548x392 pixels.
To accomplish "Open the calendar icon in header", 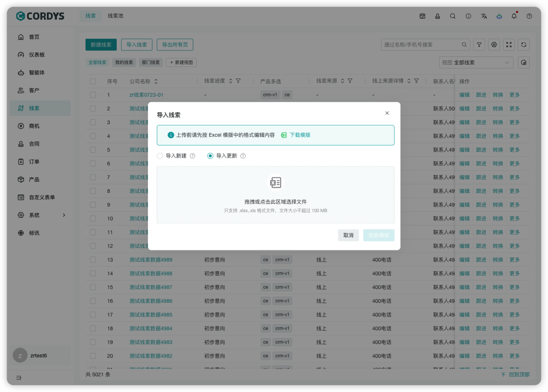I will [x=422, y=16].
